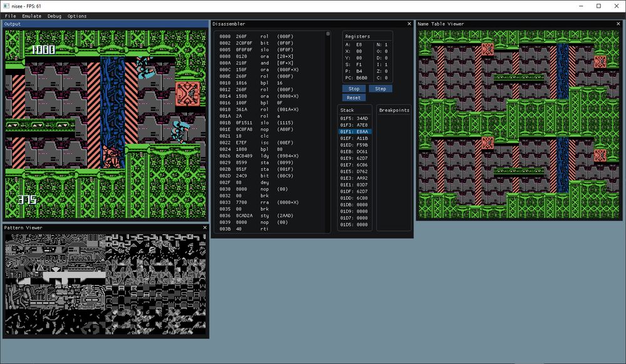
Task: Click the A register value E8
Action: point(359,44)
